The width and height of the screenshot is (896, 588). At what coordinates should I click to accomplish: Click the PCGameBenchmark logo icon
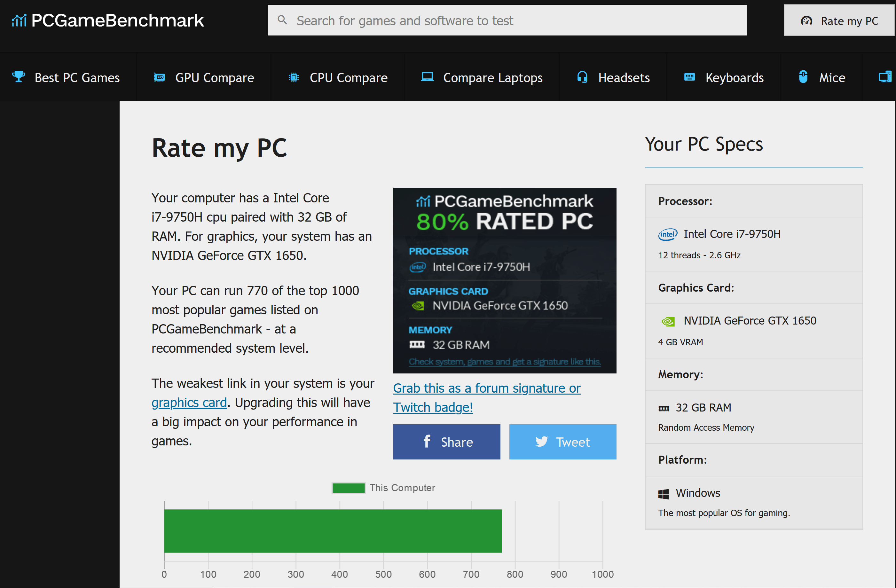pos(19,20)
